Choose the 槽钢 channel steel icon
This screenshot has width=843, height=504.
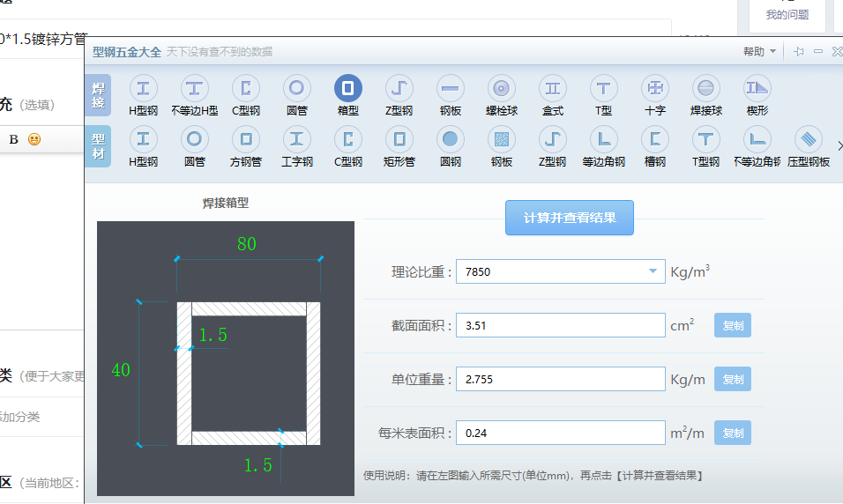(x=655, y=139)
